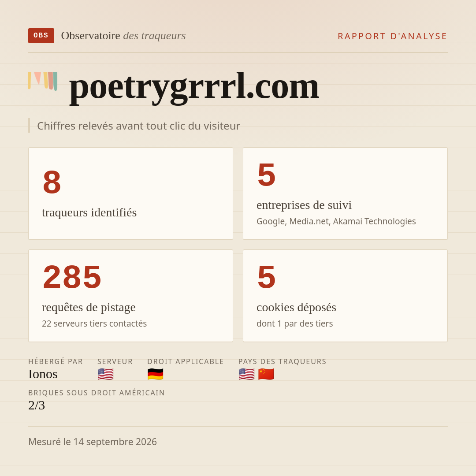
Task: Click '22 serveurs tiers contactés' text
Action: click(x=94, y=324)
